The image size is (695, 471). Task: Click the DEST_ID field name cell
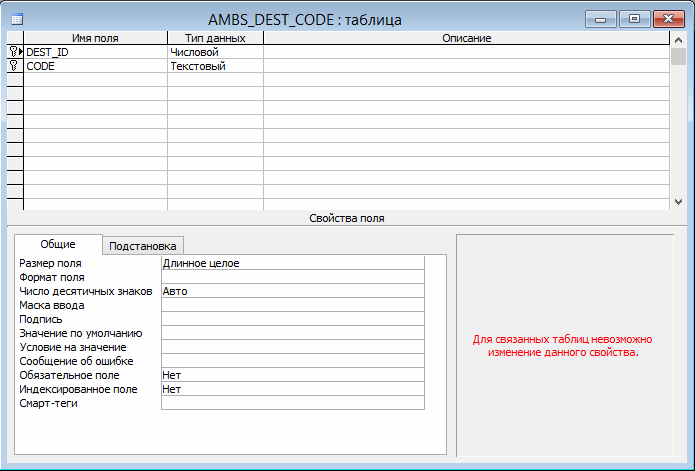tap(95, 52)
